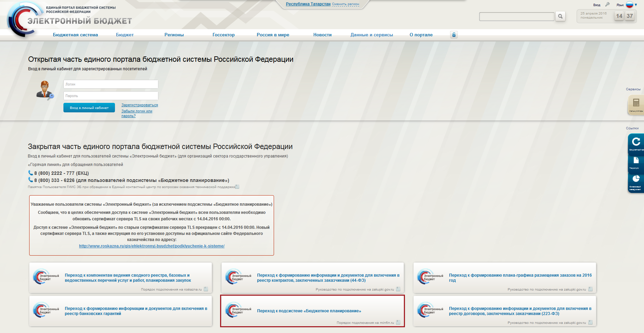The height and width of the screenshot is (333, 644).
Task: Open Переход к подсистеме Бюджетное планирование link
Action: tap(309, 311)
